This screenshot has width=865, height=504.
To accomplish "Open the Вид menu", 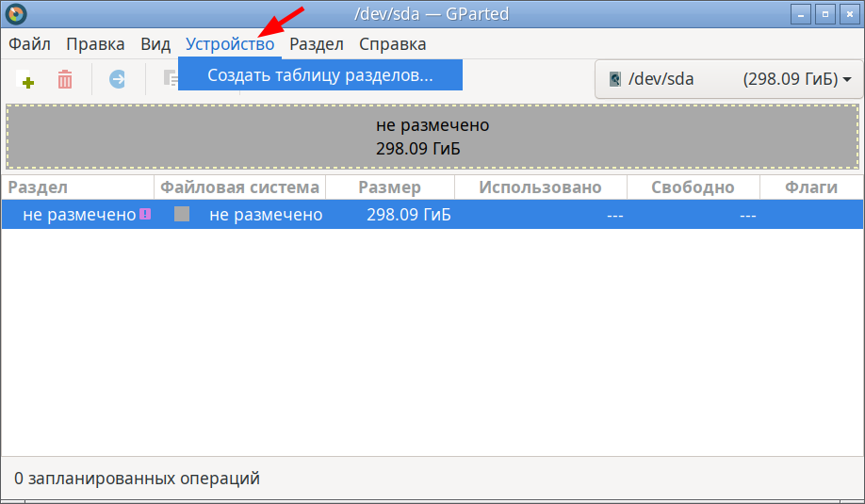I will tap(155, 44).
